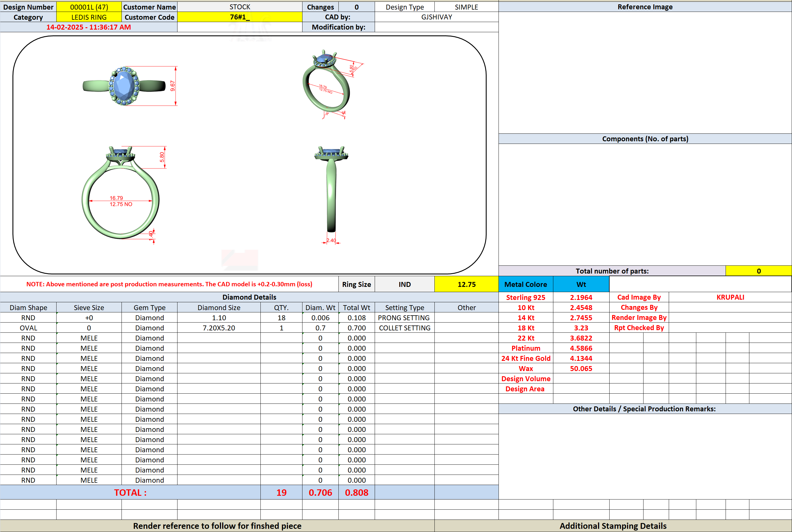The width and height of the screenshot is (792, 532).
Task: Select the TOTAL : label
Action: (130, 492)
